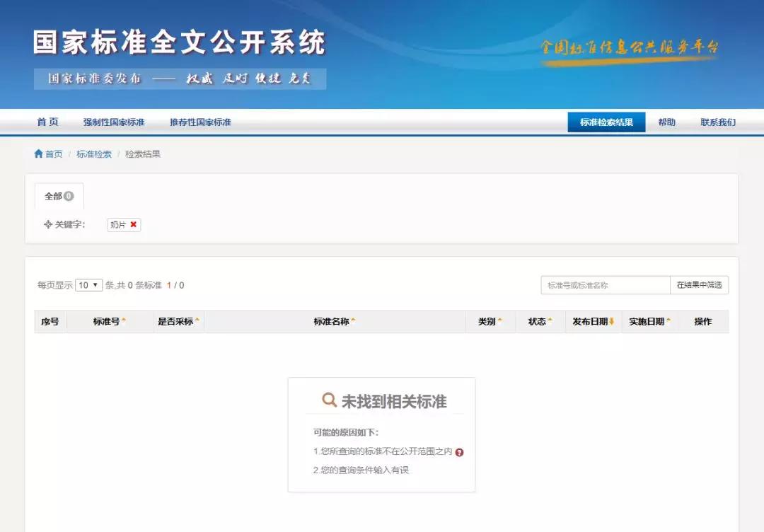Click the 状态 column sort caret
The width and height of the screenshot is (764, 532).
(550, 320)
